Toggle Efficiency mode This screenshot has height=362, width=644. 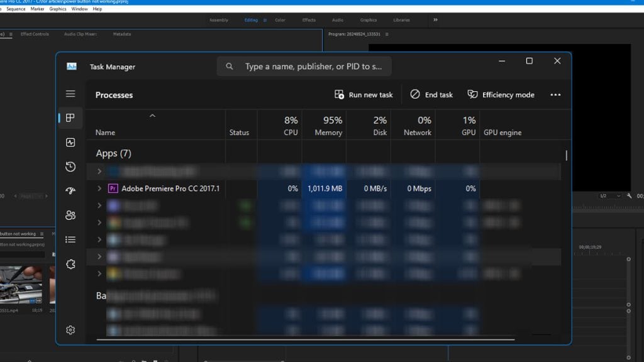tap(501, 95)
